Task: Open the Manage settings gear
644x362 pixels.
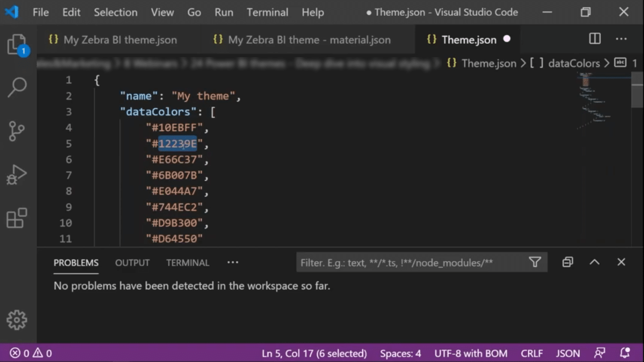Action: (x=16, y=319)
